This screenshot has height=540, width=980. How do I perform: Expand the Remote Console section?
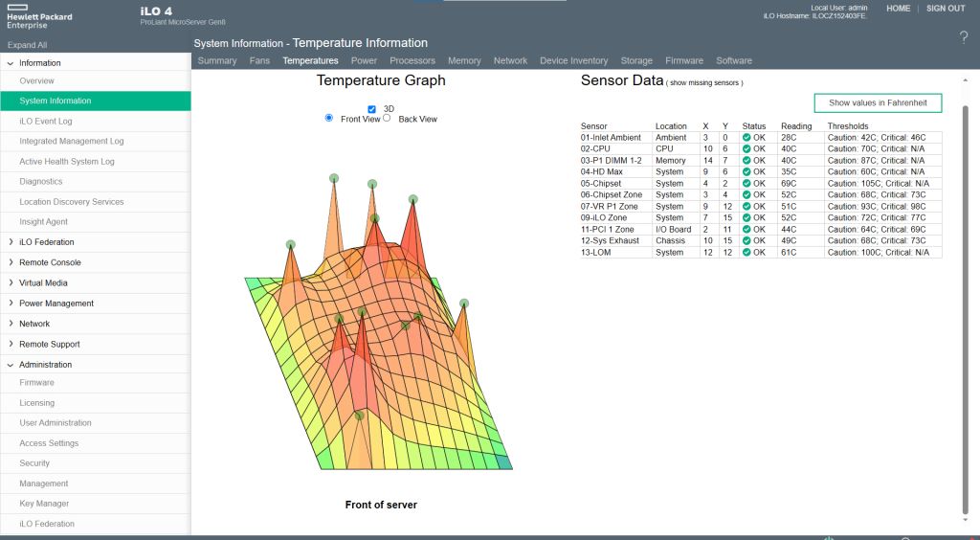[11, 262]
